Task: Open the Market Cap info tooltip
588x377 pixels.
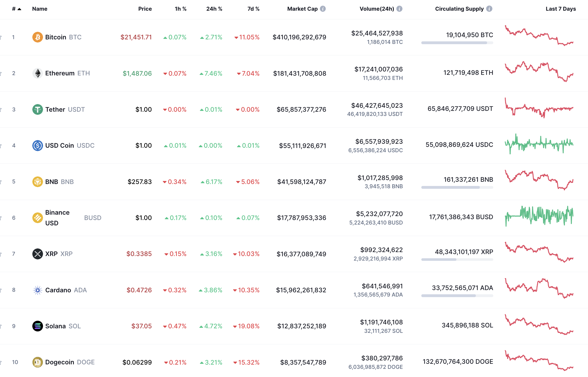Action: 323,9
